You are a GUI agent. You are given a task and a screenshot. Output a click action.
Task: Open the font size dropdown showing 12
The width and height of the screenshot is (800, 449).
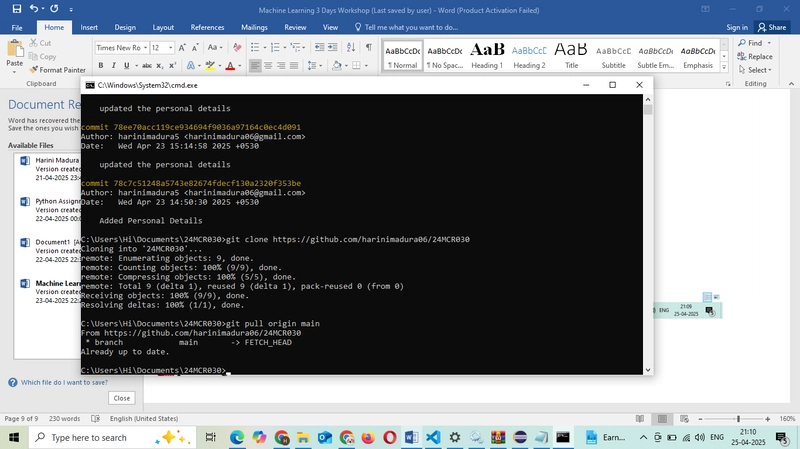(x=170, y=47)
